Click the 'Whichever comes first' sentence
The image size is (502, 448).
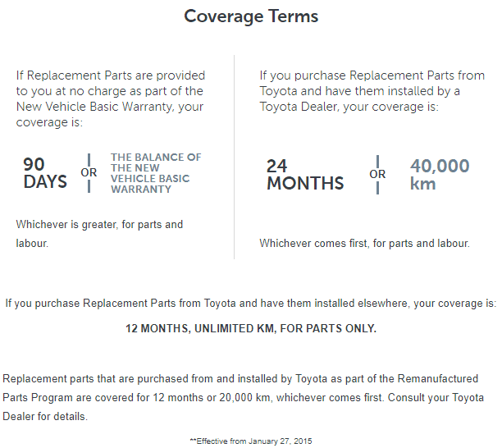click(x=364, y=244)
